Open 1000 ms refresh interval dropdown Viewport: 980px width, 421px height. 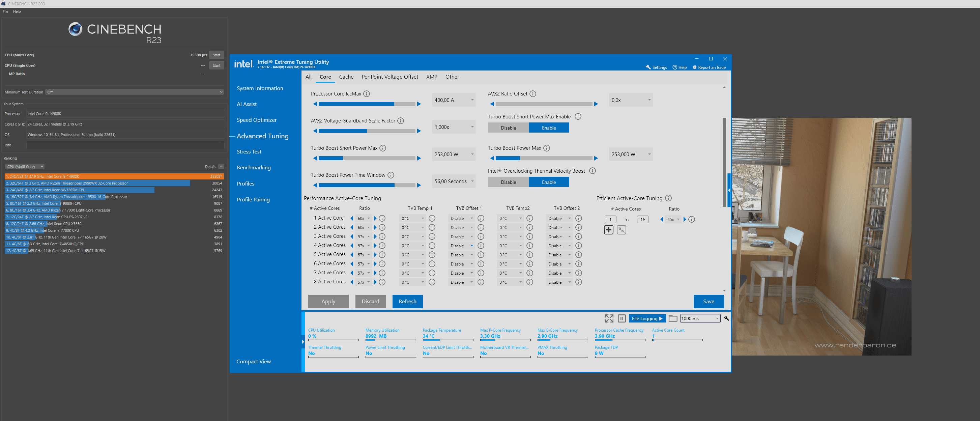point(700,318)
